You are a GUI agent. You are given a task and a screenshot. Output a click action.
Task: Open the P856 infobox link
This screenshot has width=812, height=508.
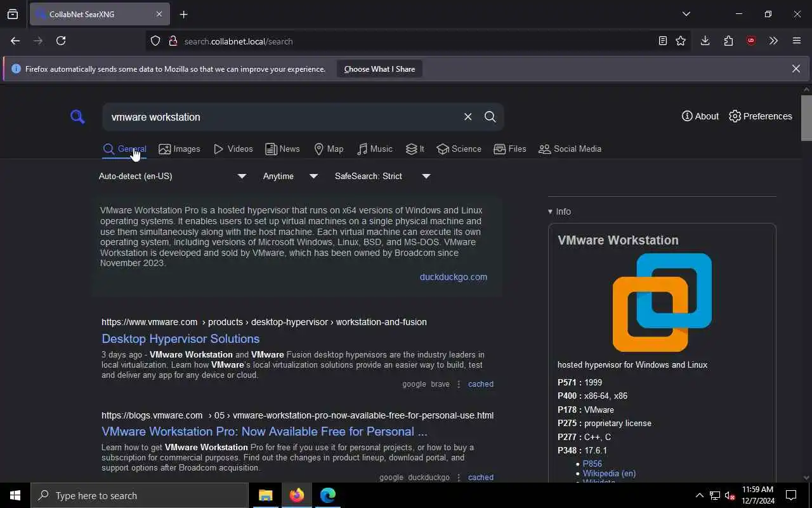pyautogui.click(x=593, y=464)
